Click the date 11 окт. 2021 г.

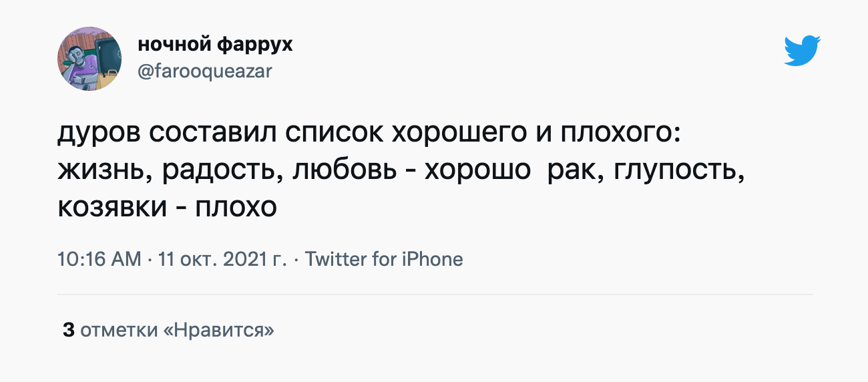point(221,259)
